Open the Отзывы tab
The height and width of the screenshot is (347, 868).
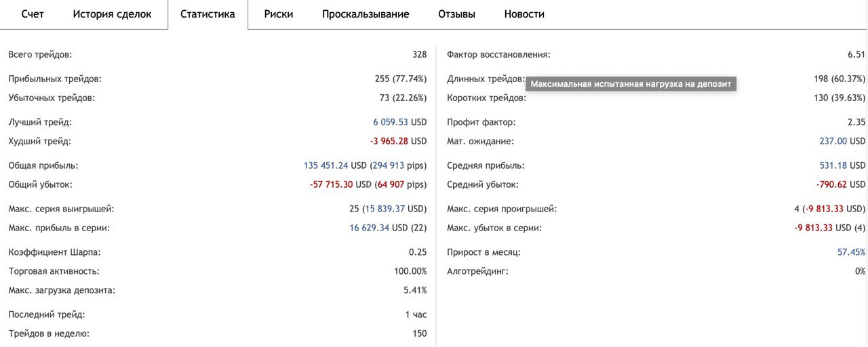pyautogui.click(x=456, y=14)
